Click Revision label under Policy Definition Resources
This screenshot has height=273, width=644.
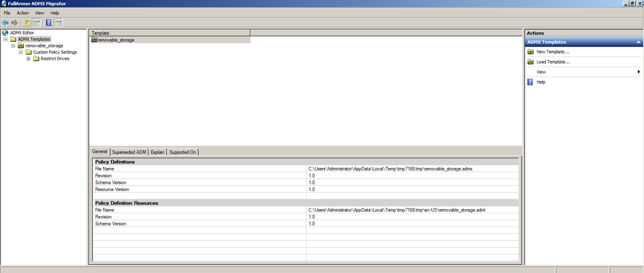pyautogui.click(x=103, y=217)
